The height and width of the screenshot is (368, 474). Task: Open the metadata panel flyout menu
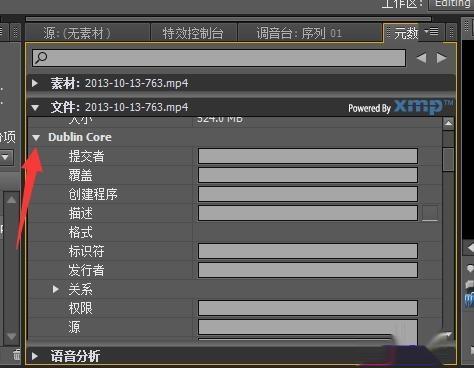pyautogui.click(x=431, y=32)
